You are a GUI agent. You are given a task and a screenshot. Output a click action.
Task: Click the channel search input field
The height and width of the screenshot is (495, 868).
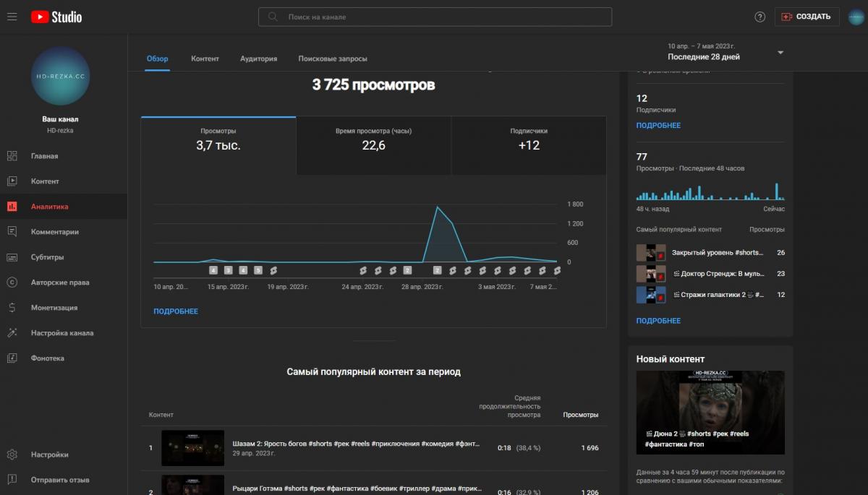point(441,17)
